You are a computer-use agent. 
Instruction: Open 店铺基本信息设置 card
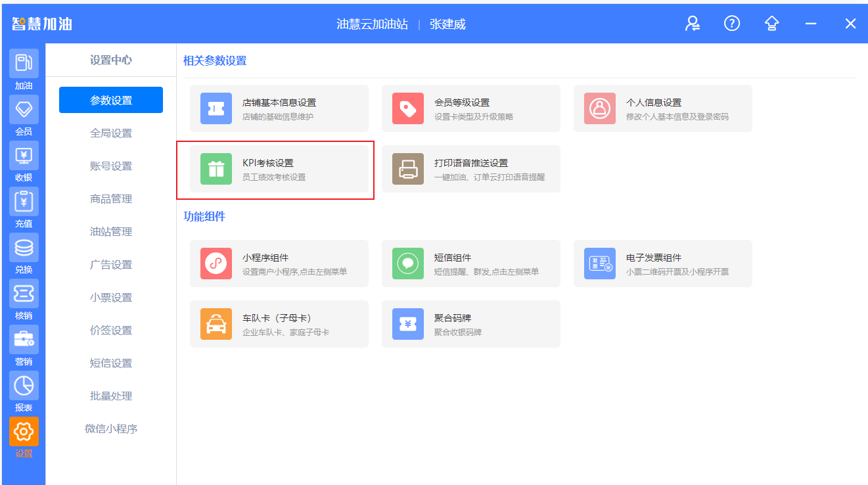(x=279, y=108)
